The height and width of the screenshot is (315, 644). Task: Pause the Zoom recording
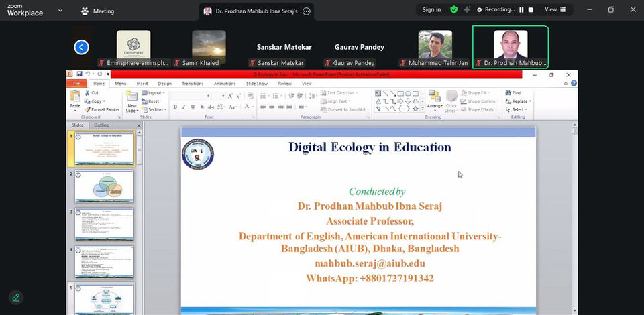click(521, 9)
